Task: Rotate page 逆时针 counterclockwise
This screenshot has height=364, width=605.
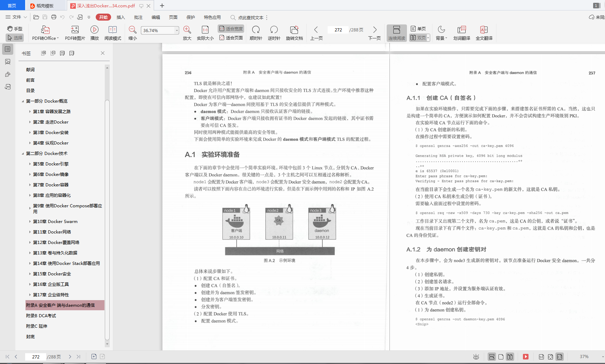Action: (274, 33)
